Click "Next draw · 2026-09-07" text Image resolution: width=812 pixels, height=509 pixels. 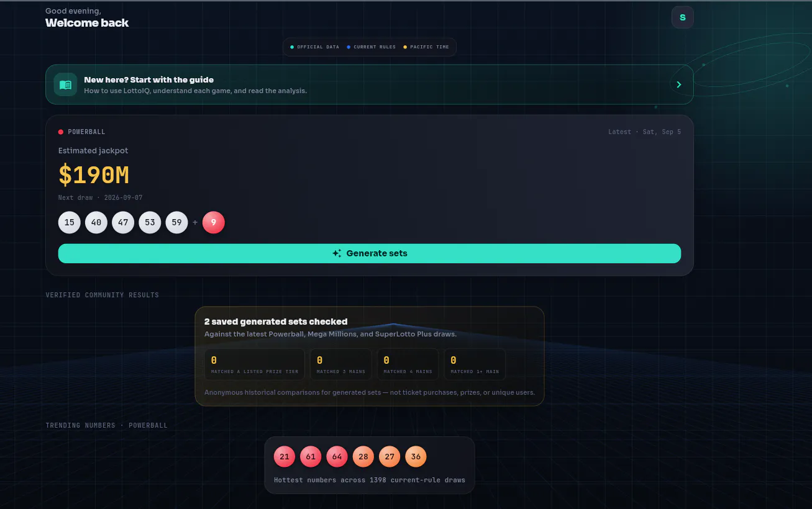pos(101,197)
